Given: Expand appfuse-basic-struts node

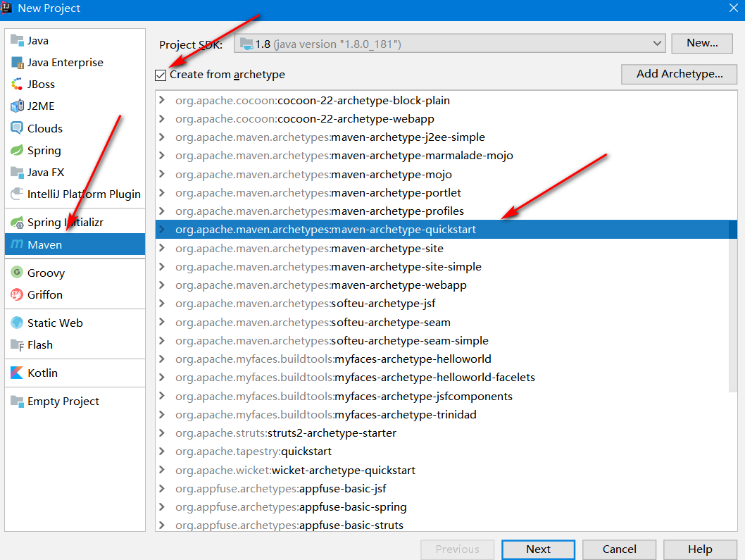Looking at the screenshot, I should [x=162, y=525].
